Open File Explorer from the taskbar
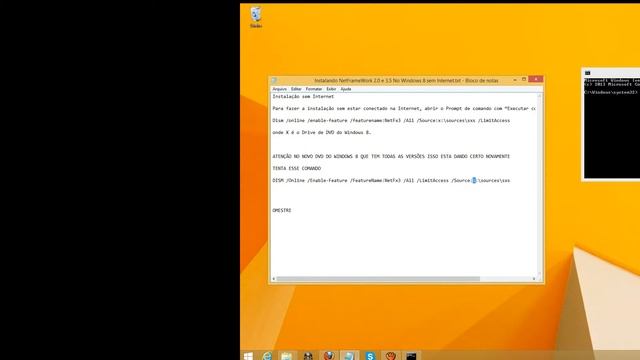This screenshot has height=360, width=640. click(287, 356)
